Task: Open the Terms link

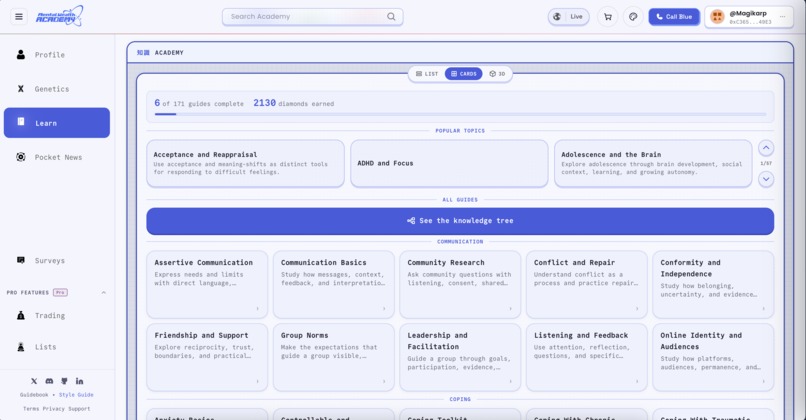Action: (x=31, y=409)
